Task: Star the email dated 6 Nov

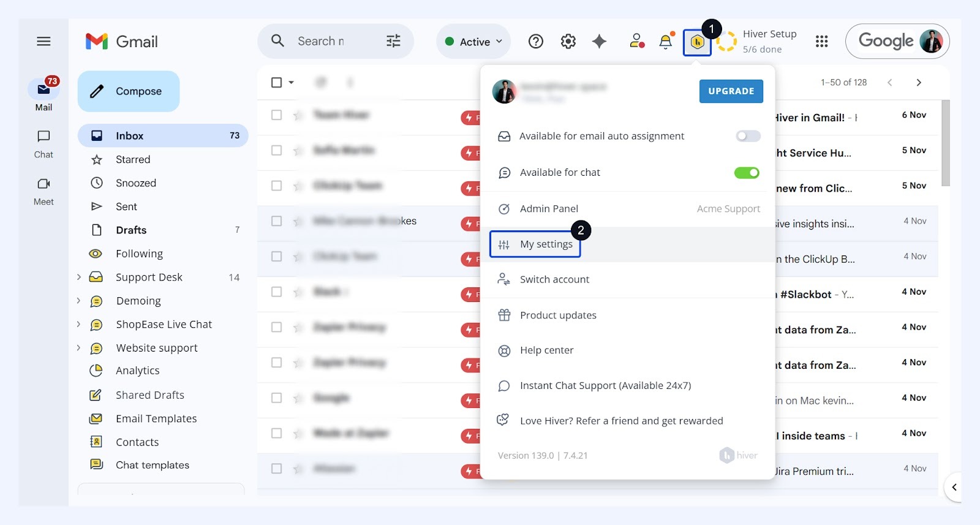Action: [298, 115]
